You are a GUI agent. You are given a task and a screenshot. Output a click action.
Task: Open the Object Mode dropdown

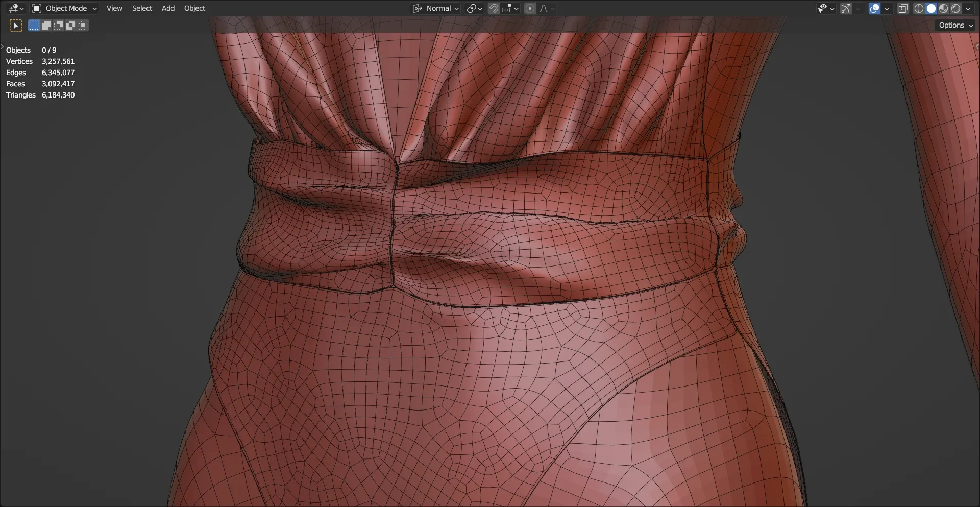pos(64,8)
